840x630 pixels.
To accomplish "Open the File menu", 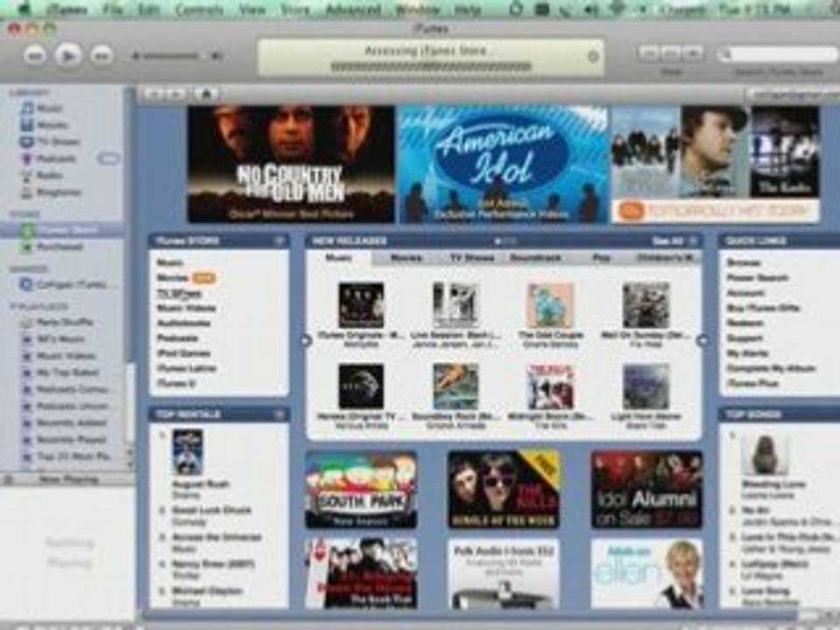I will click(x=113, y=10).
